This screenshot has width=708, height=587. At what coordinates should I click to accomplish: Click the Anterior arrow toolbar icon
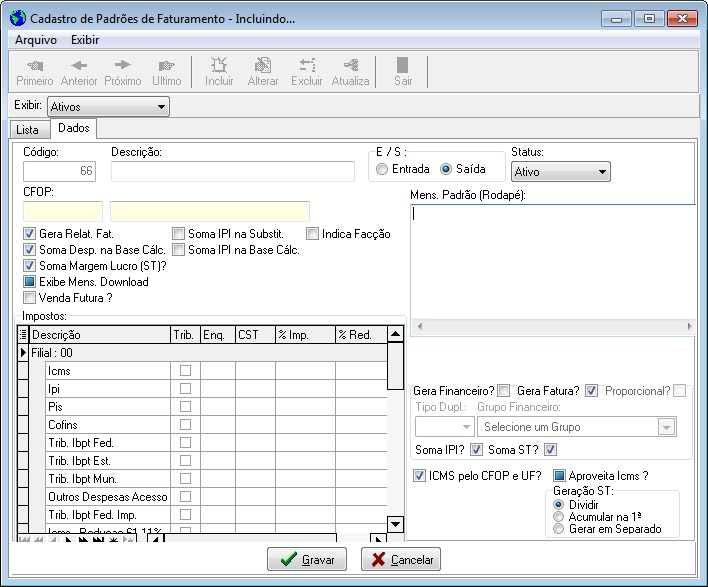coord(79,72)
